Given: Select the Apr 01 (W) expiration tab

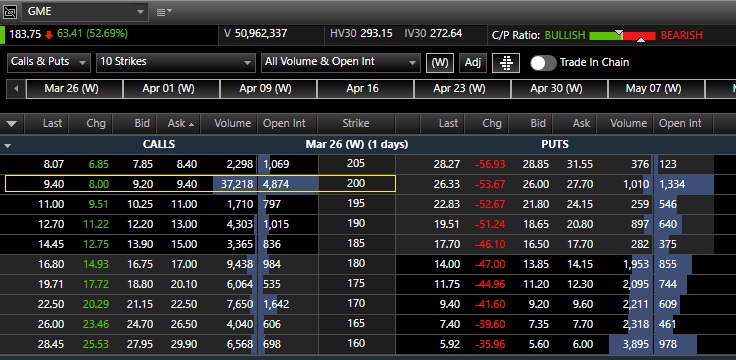Looking at the screenshot, I should (x=171, y=89).
